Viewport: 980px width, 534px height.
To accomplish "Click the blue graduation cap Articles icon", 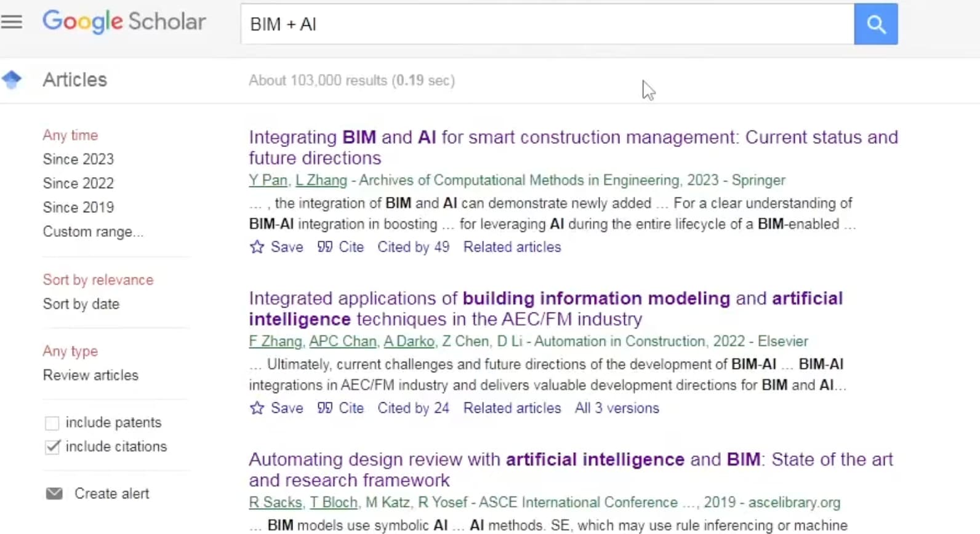I will (x=12, y=79).
